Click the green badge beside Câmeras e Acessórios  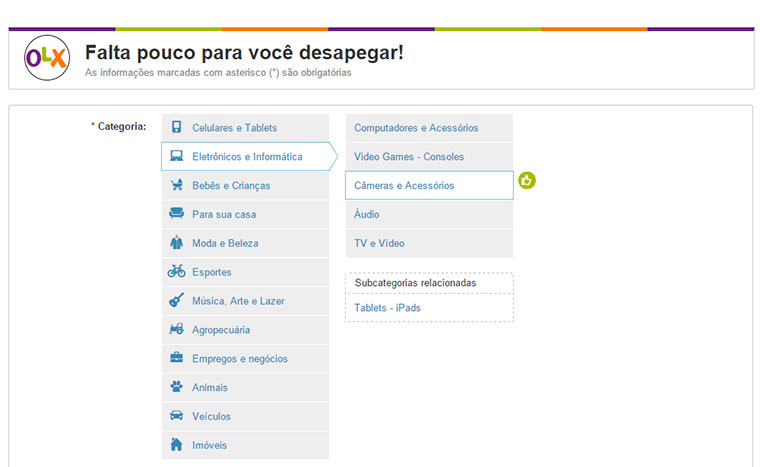[527, 181]
